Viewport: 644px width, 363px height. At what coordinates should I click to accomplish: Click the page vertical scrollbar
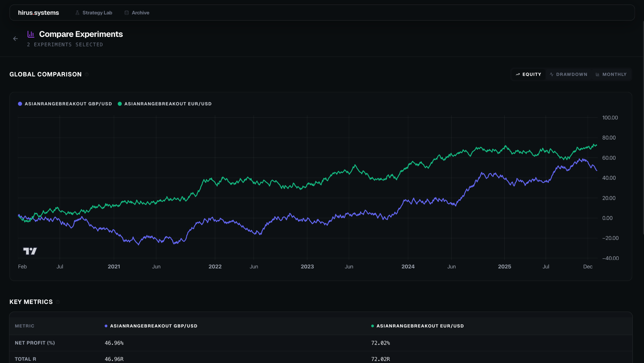point(643,127)
